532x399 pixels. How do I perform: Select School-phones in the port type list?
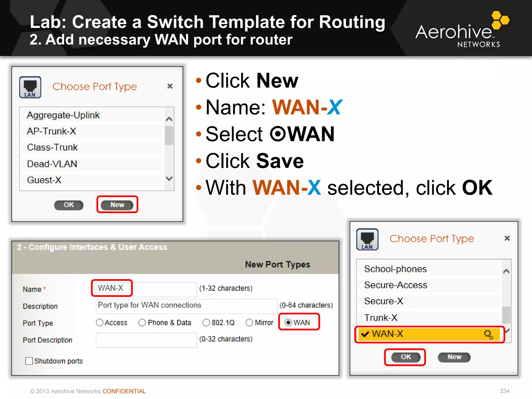tap(429, 269)
